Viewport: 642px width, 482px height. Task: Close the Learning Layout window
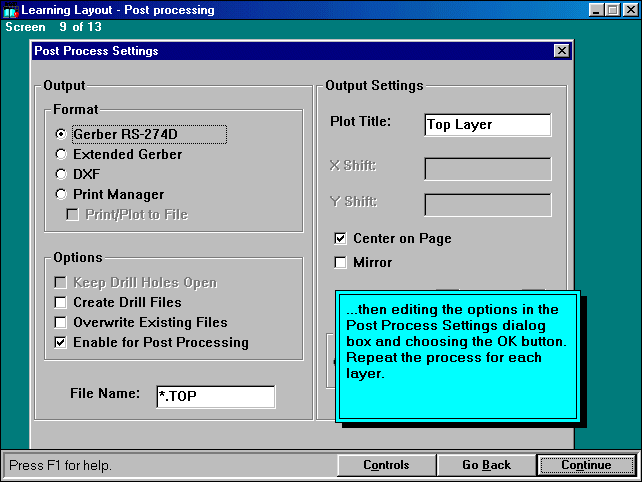coord(629,10)
